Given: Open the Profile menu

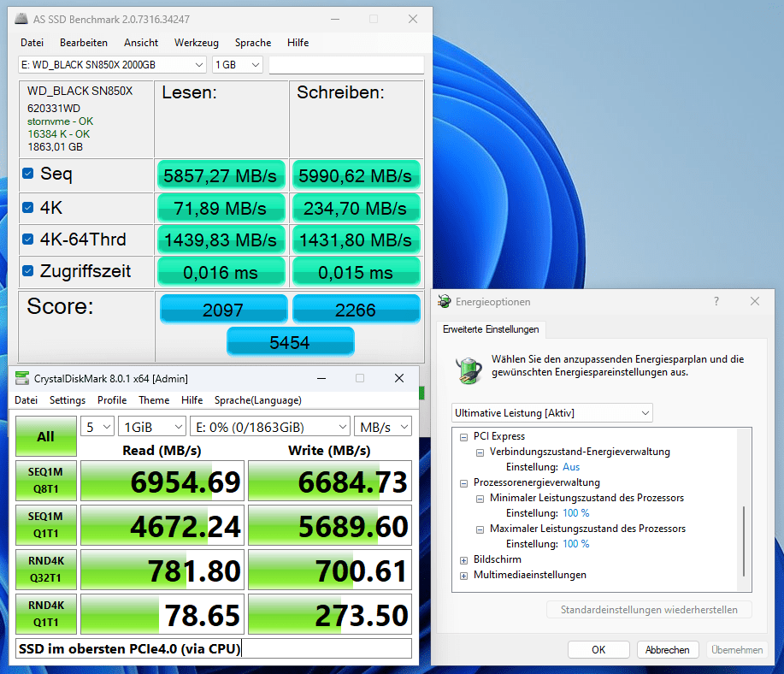Looking at the screenshot, I should point(112,399).
